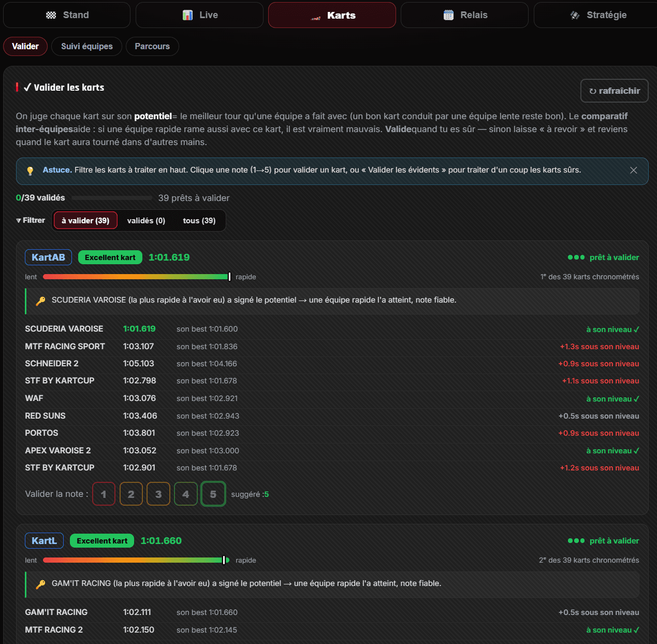The image size is (657, 644).
Task: Select the Valider sub-tab
Action: [x=25, y=46]
